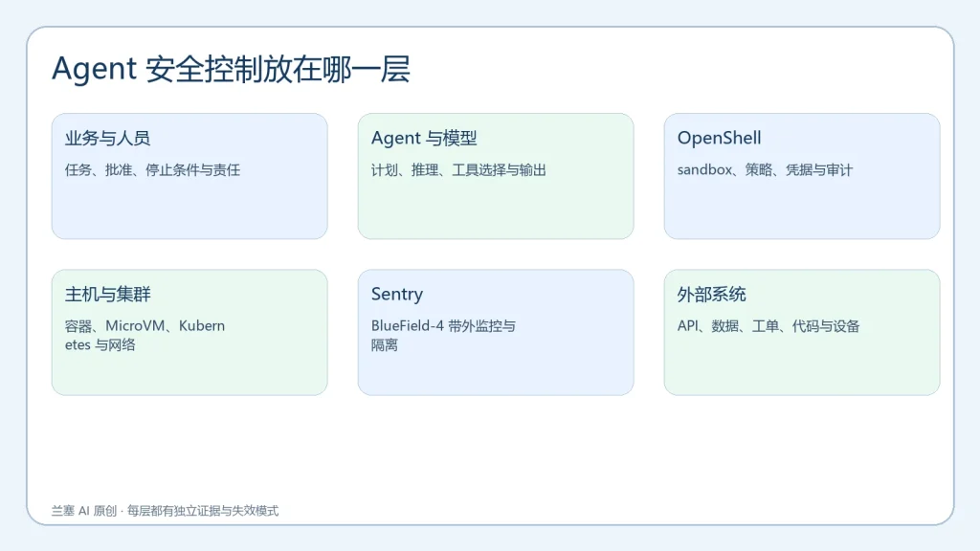Click the text "BlueField-4 带外监控与"
The width and height of the screenshot is (980, 551).
click(x=443, y=326)
